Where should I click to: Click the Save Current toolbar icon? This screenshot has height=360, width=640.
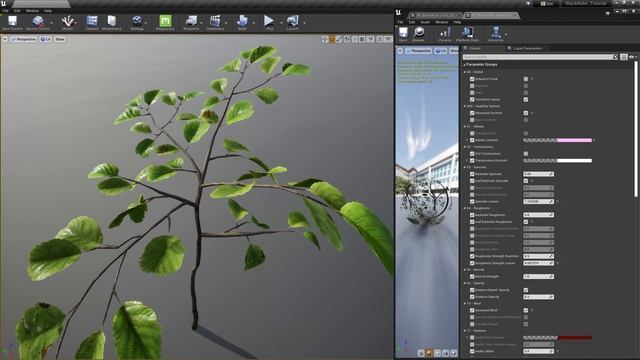(x=12, y=22)
